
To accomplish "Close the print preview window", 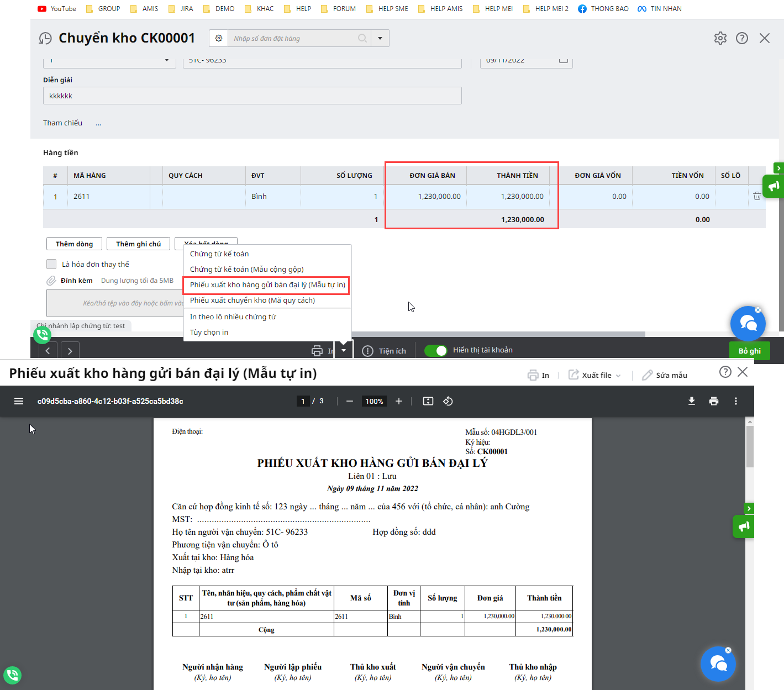I will tap(743, 372).
